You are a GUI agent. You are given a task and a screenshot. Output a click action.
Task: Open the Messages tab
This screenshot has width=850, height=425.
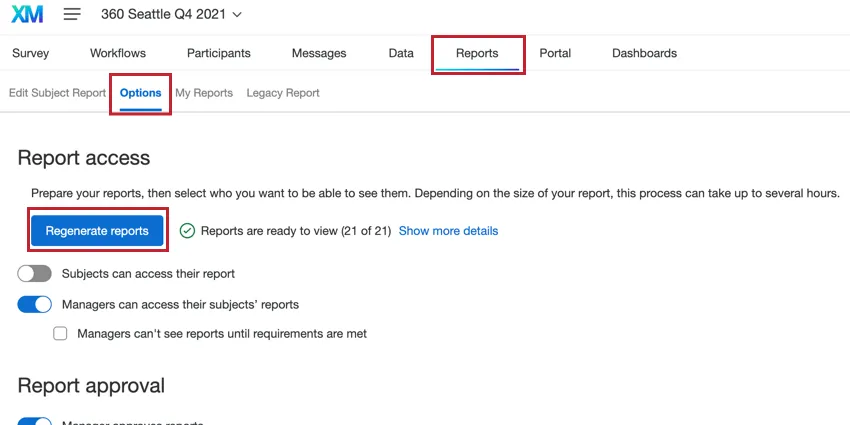(x=319, y=53)
